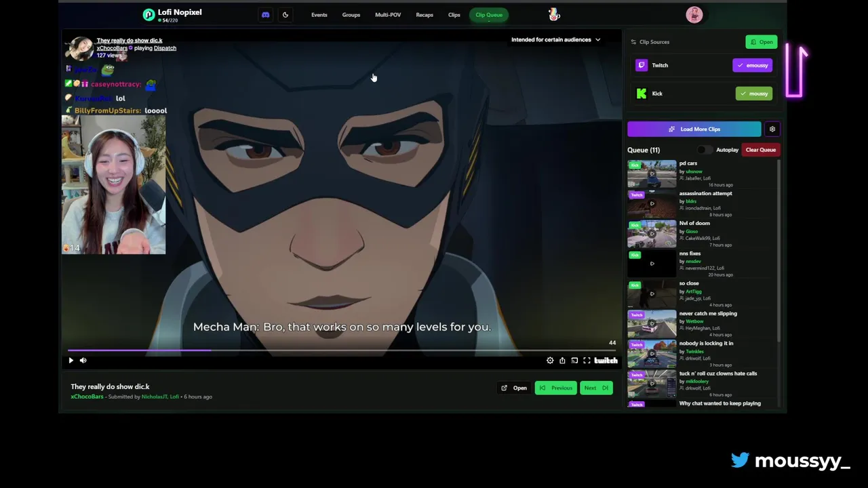Click the Twitch source logo icon
Image resolution: width=868 pixels, height=488 pixels.
tap(642, 65)
